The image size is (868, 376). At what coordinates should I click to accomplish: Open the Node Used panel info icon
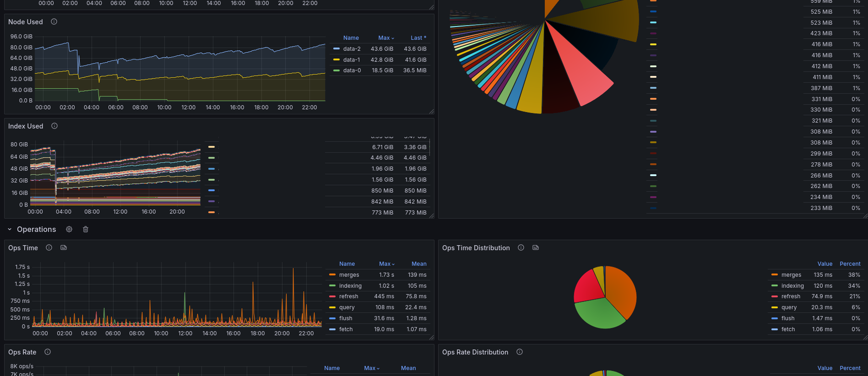(54, 21)
